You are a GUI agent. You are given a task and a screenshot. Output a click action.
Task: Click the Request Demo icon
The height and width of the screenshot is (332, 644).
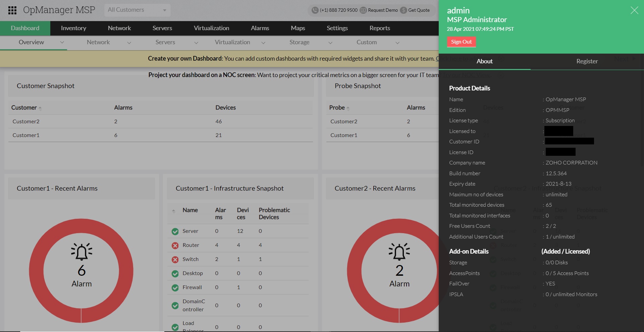coord(363,10)
